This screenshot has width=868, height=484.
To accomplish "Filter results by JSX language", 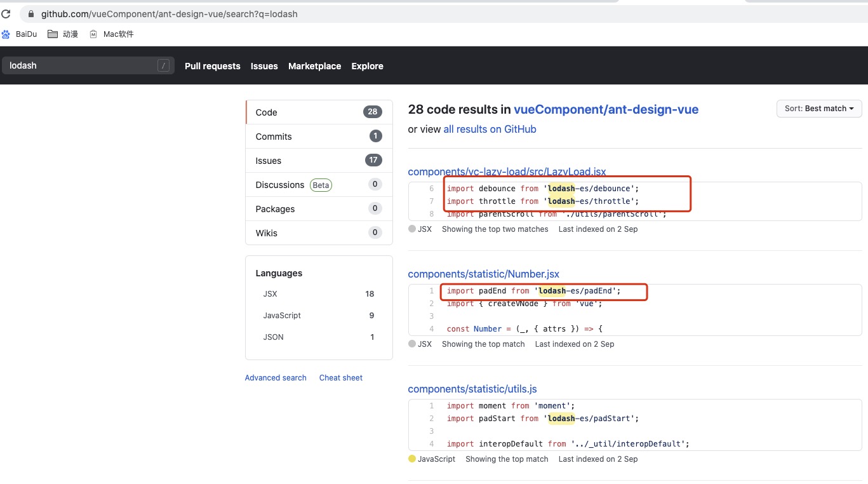I will [319, 294].
